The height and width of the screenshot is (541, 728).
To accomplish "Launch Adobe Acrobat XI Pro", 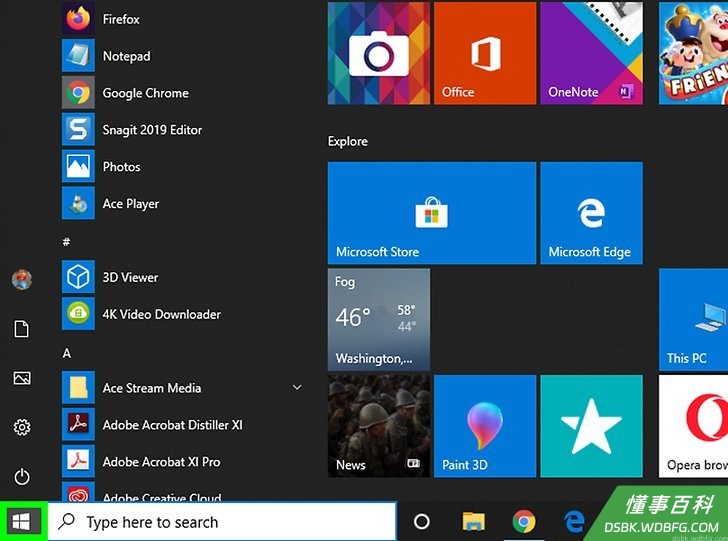I will 183,462.
